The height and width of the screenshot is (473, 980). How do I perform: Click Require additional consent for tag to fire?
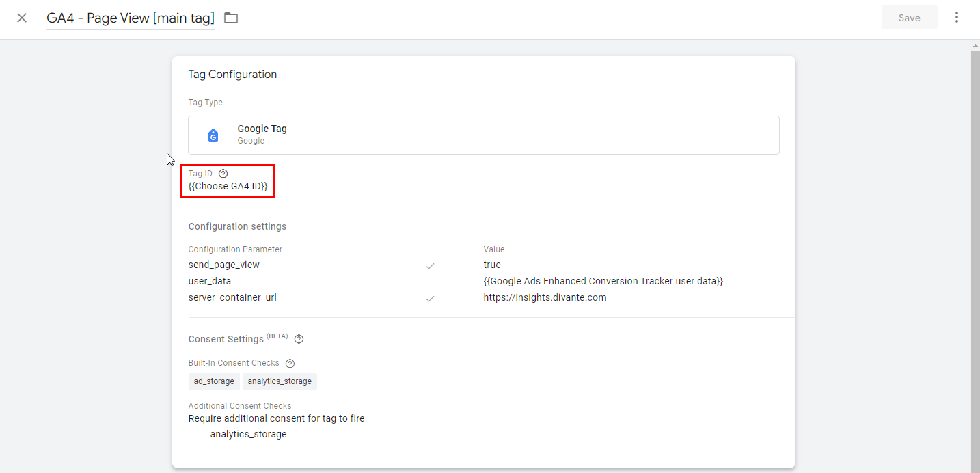276,418
